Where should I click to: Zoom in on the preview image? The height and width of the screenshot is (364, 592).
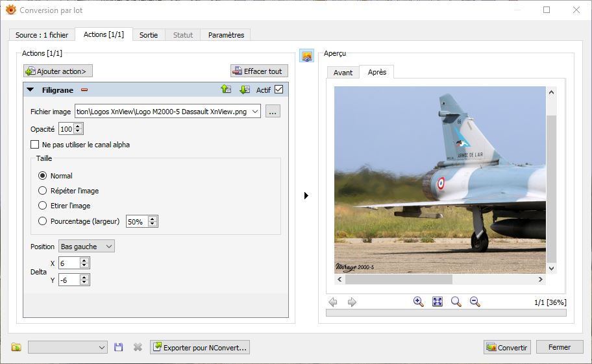(x=419, y=302)
